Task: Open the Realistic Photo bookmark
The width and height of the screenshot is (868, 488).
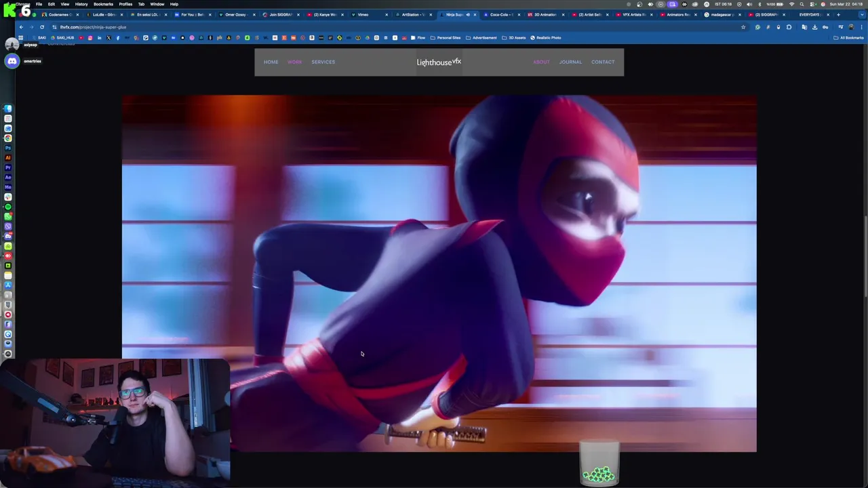Action: [x=545, y=38]
